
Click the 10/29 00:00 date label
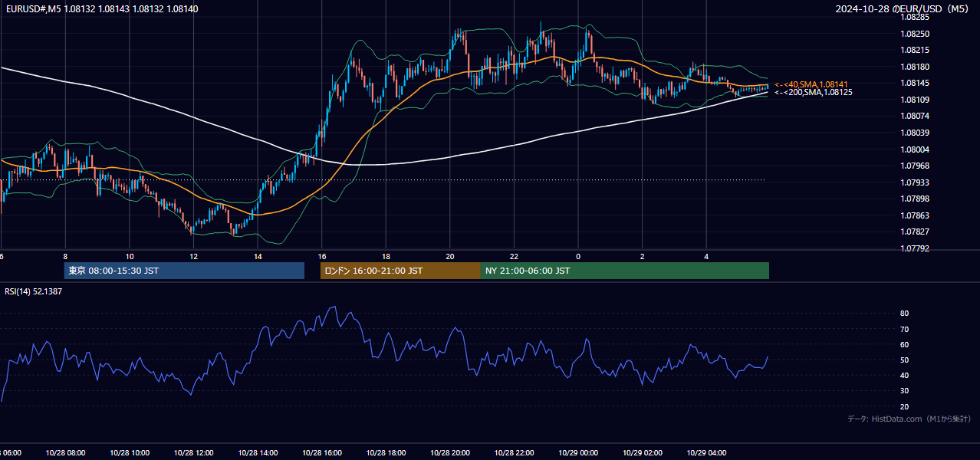coord(578,453)
